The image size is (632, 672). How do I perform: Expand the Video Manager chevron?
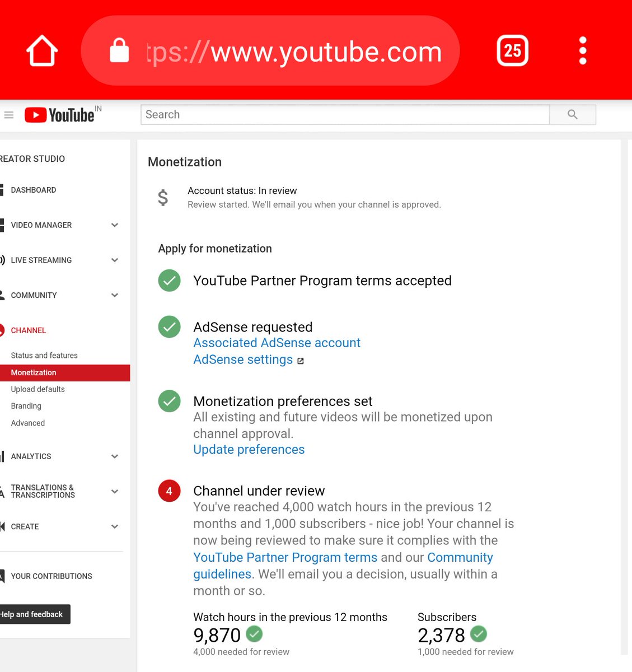115,225
